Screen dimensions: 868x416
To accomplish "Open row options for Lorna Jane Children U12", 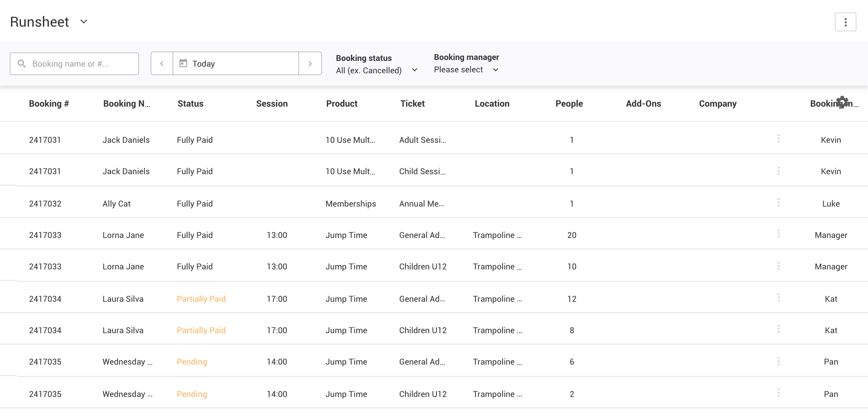I will [778, 266].
